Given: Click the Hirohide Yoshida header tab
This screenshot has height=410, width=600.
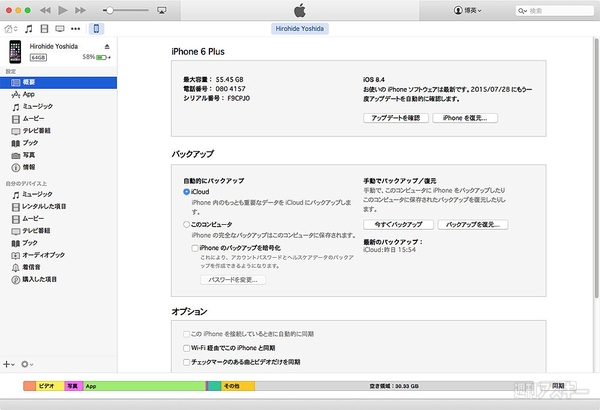Looking at the screenshot, I should coord(300,29).
